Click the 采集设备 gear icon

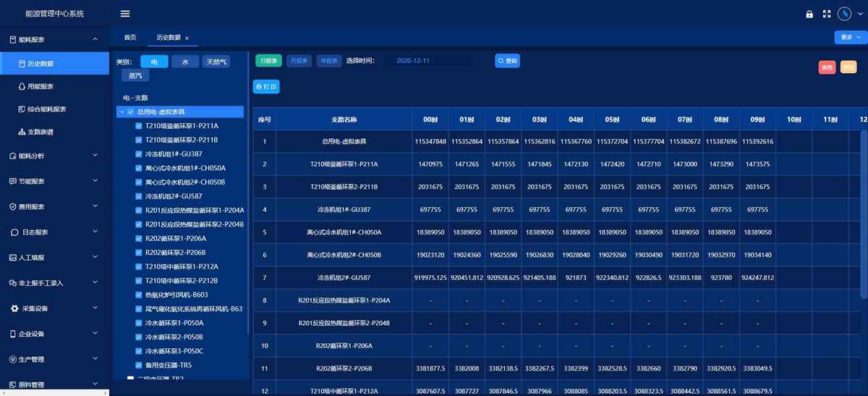click(x=14, y=308)
